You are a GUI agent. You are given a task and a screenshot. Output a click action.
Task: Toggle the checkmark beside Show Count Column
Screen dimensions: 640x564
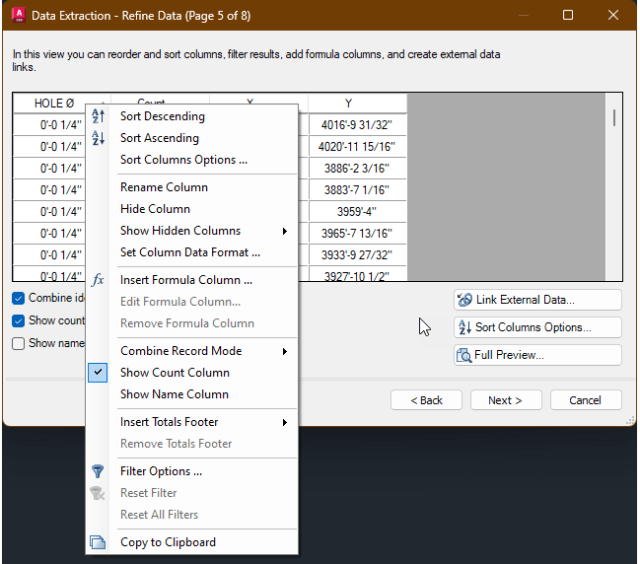(x=98, y=373)
